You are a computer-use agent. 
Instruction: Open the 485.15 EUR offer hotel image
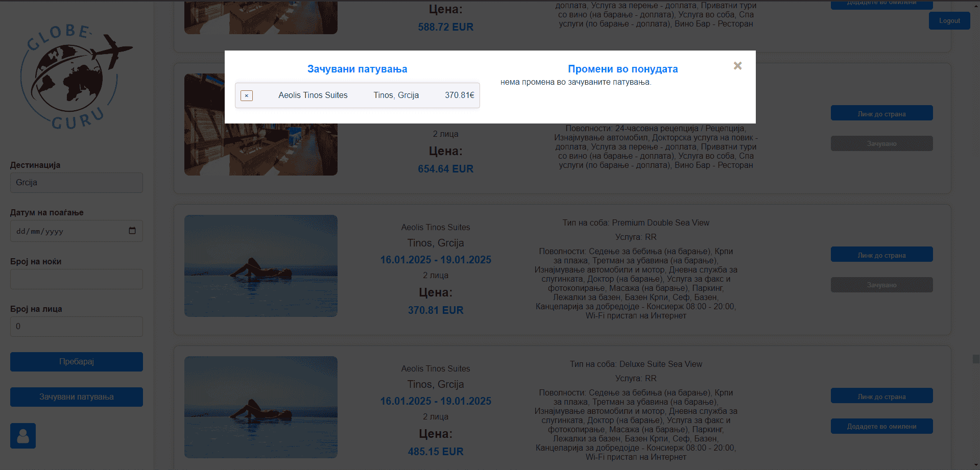pos(261,407)
